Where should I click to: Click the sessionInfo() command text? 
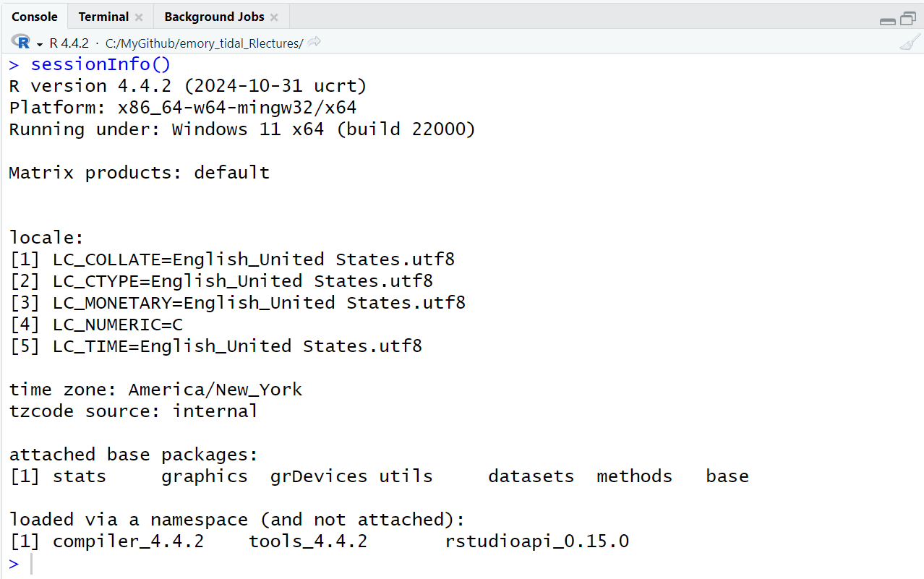coord(100,64)
